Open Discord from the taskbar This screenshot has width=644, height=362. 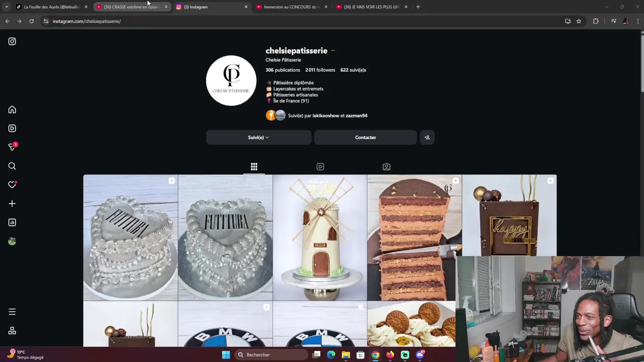click(x=420, y=355)
